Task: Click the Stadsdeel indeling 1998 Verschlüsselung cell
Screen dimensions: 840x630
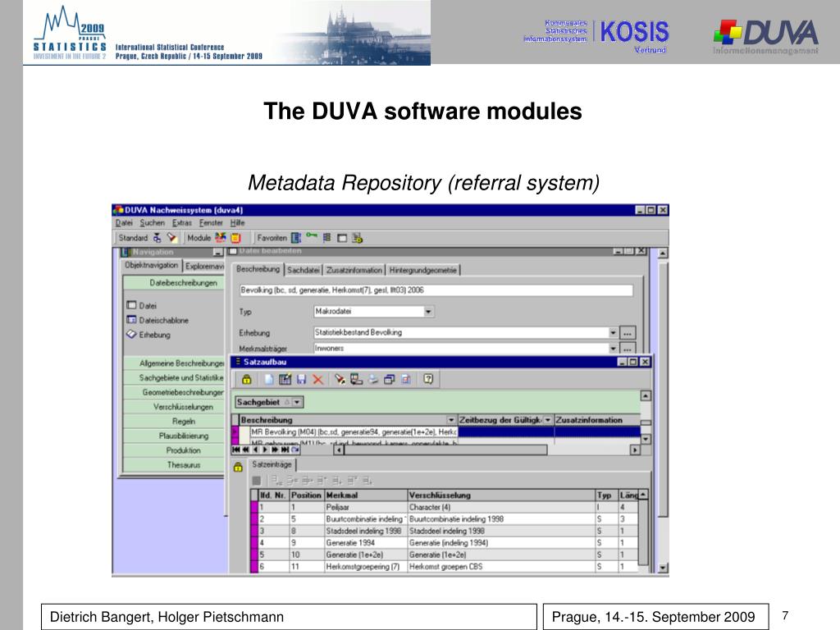Action: (501, 531)
